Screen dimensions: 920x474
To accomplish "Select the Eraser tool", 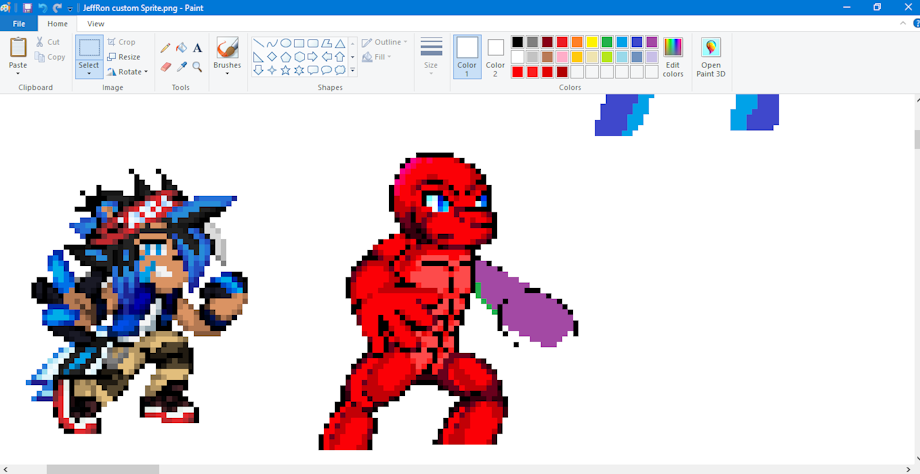I will coord(165,67).
